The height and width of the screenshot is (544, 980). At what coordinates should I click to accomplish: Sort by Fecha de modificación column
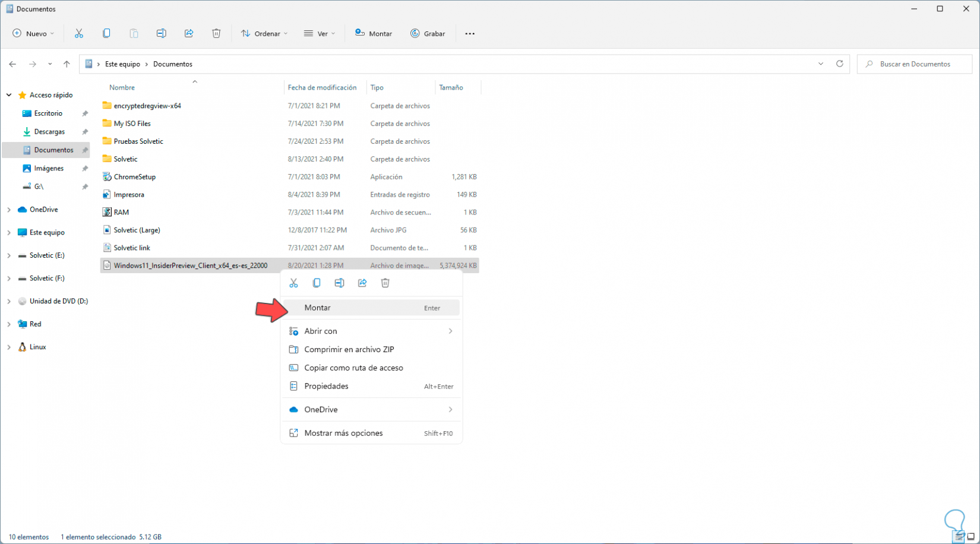click(323, 87)
